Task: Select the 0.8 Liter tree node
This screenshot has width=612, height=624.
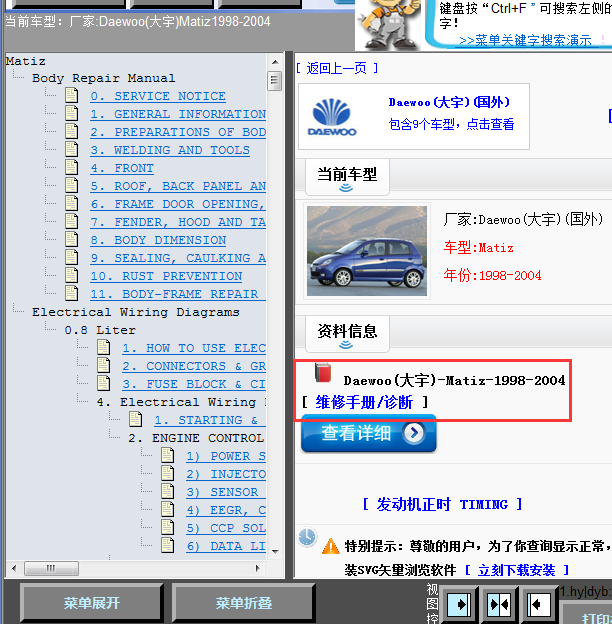Action: [100, 330]
